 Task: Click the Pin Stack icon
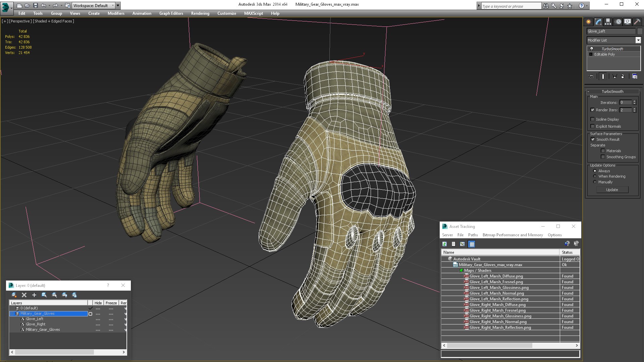tap(591, 76)
